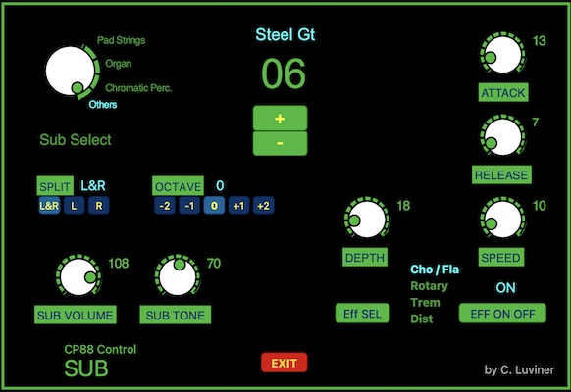Toggle effect with EFF ON OFF

pos(502,313)
